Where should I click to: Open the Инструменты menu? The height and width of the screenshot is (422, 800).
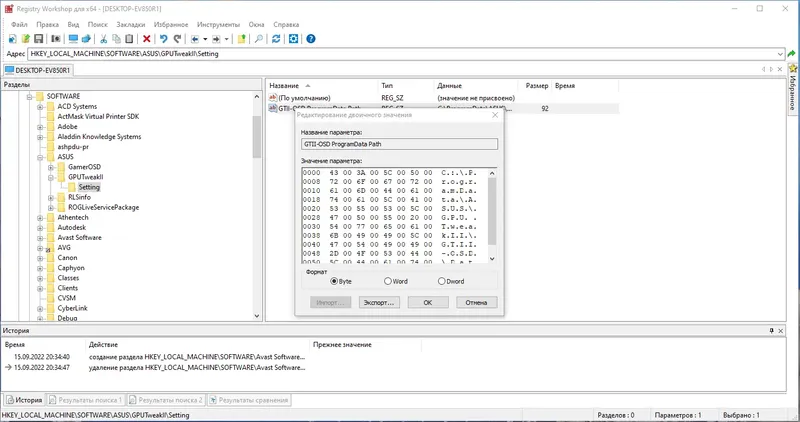pos(218,24)
